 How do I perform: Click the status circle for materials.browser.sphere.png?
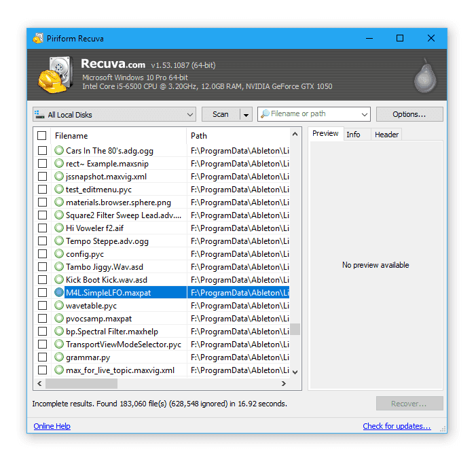pyautogui.click(x=59, y=202)
